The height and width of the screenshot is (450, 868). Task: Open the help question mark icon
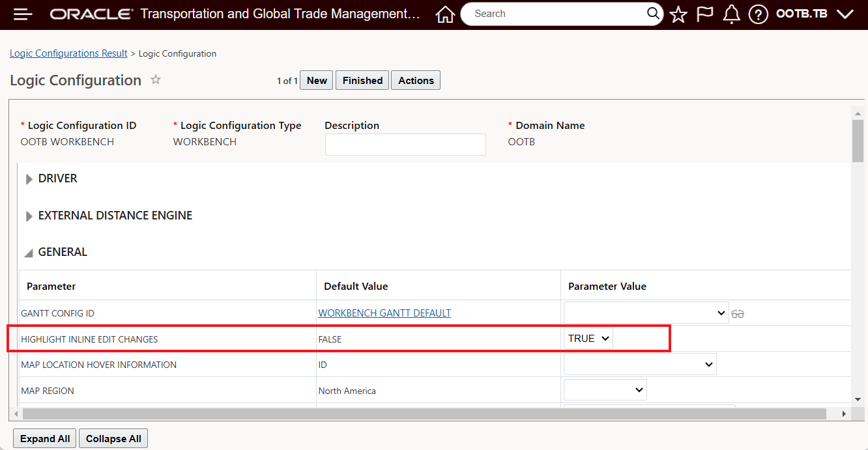(758, 14)
